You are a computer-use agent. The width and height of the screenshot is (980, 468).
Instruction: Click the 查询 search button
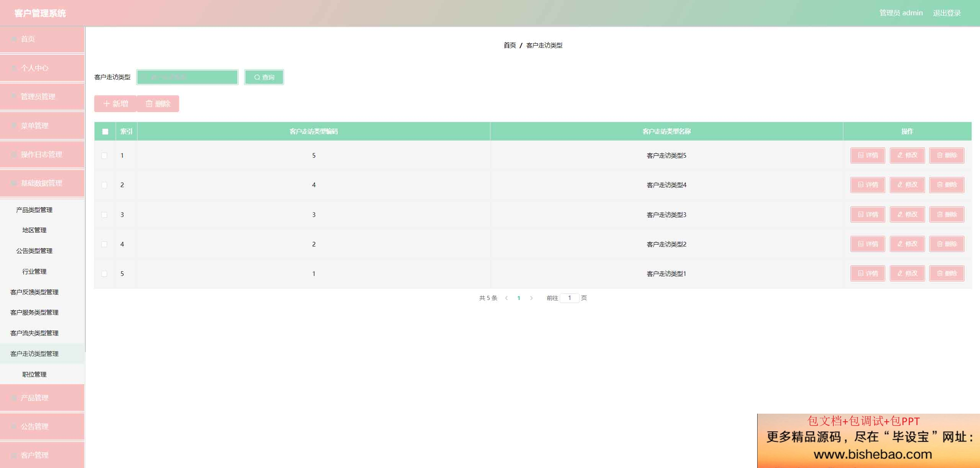[264, 77]
